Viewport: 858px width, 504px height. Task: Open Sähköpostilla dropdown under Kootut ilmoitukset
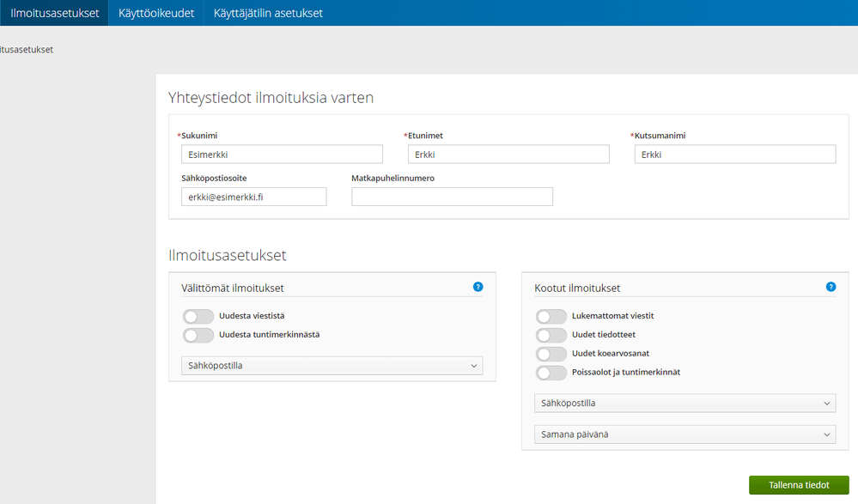[685, 403]
